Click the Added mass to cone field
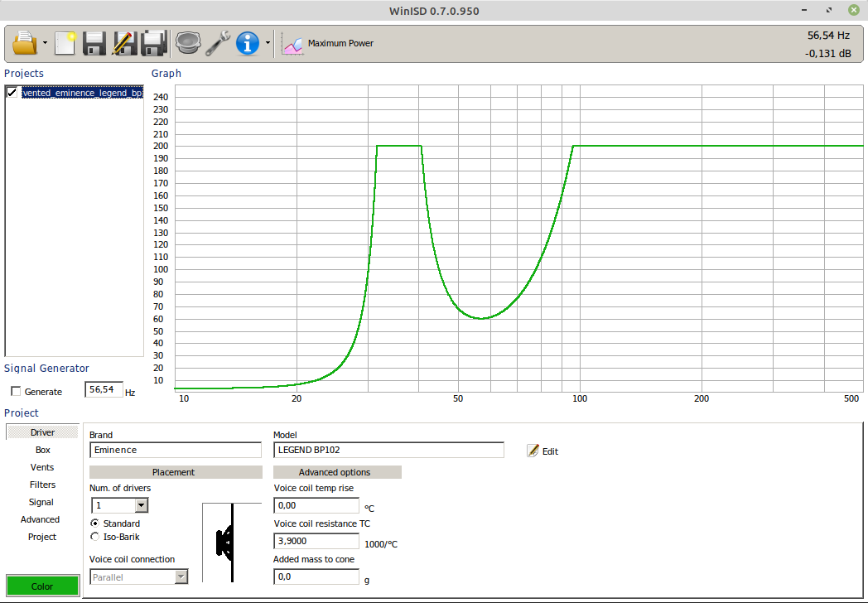Screen dimensions: 868x603 coord(316,576)
